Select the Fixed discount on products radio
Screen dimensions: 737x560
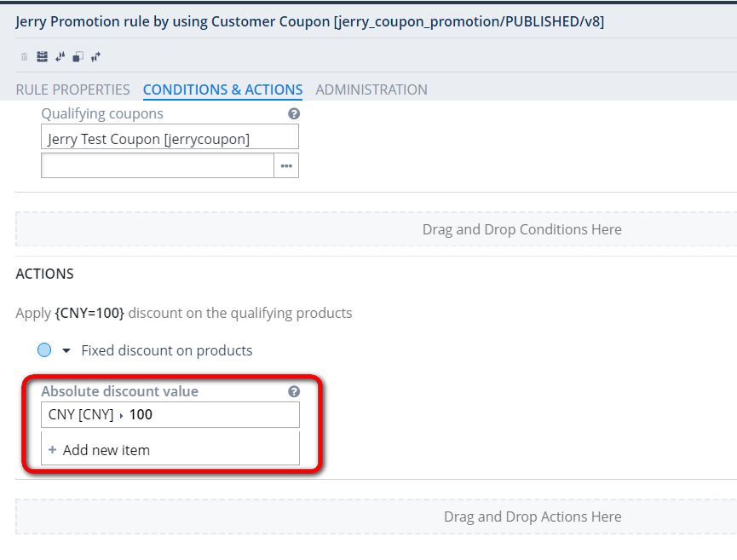45,349
